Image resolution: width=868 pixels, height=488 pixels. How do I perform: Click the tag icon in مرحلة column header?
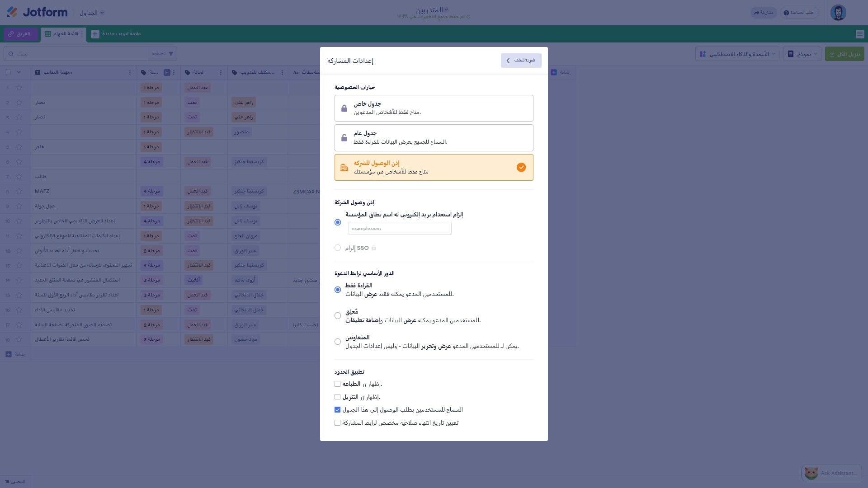[144, 72]
